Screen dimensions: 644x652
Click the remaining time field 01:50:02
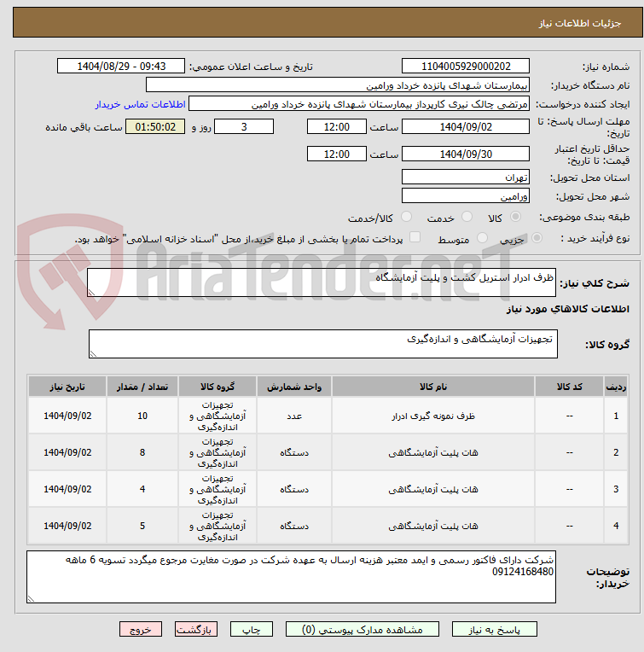pos(155,127)
